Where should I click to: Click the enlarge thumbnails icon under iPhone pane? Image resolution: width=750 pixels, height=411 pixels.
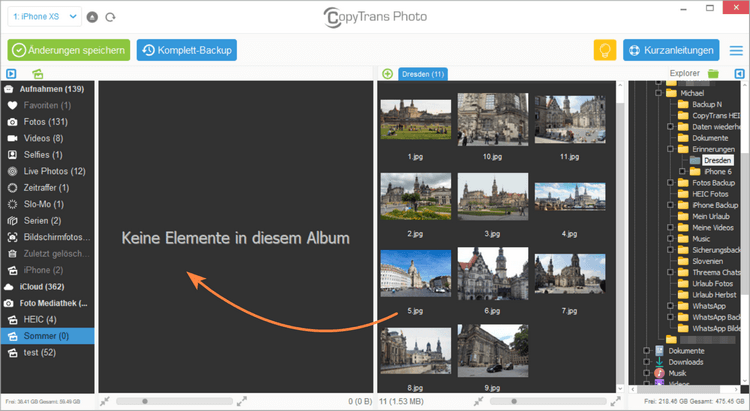242,401
